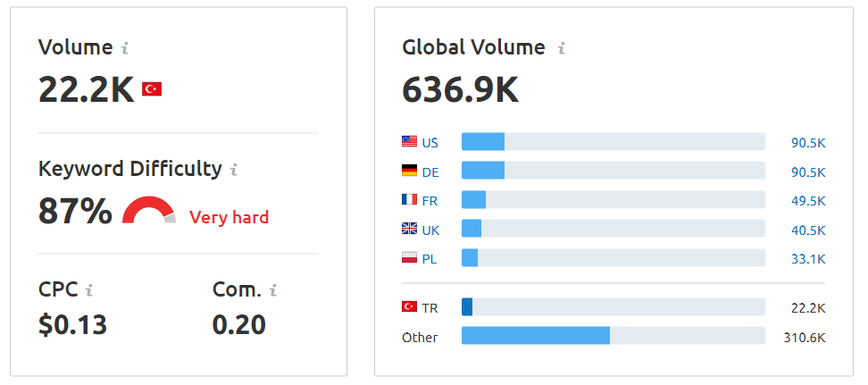This screenshot has height=385, width=868.
Task: Open the Keyword Difficulty info icon
Action: (234, 170)
